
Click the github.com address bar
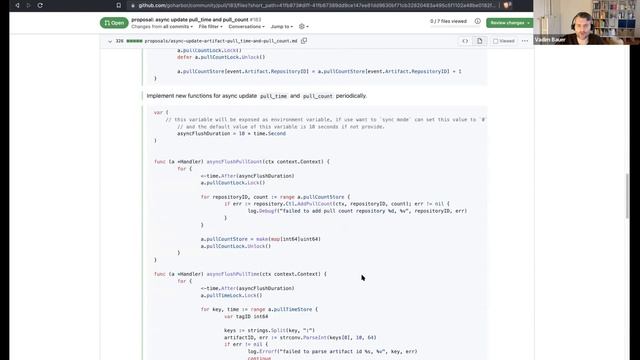[x=314, y=5]
